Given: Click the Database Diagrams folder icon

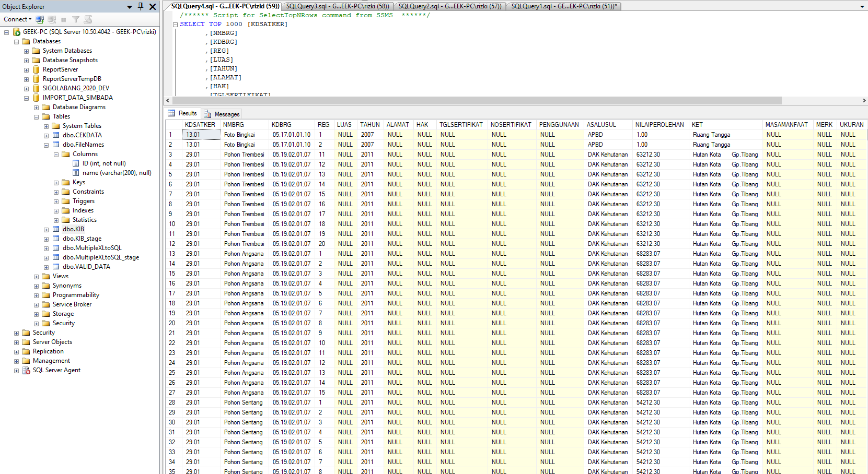Looking at the screenshot, I should coord(46,107).
